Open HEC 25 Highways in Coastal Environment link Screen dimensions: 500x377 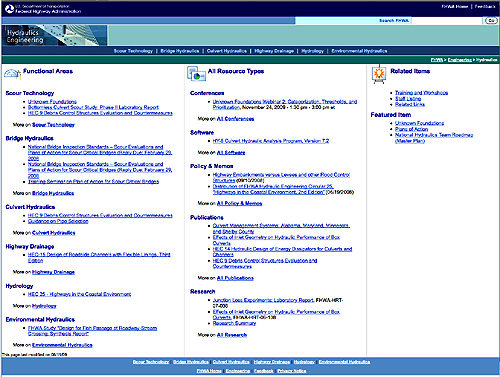(x=79, y=294)
